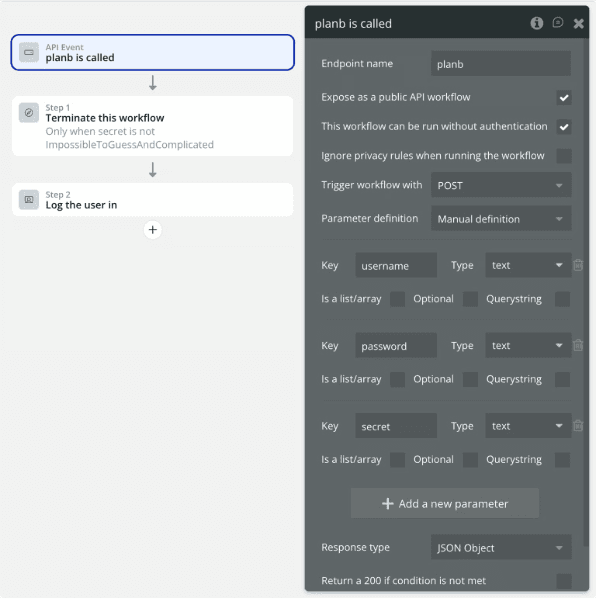Open Trigger workflow with POST dropdown
Viewport: 596px width, 599px height.
pyautogui.click(x=501, y=185)
